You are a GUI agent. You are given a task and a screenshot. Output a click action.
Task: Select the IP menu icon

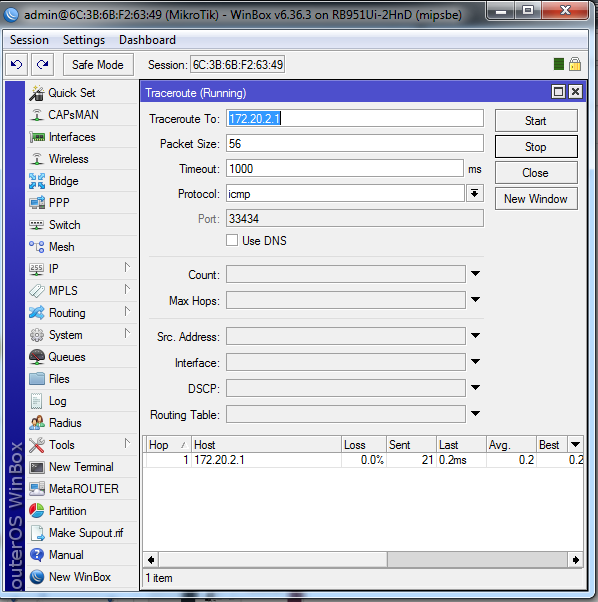point(37,269)
